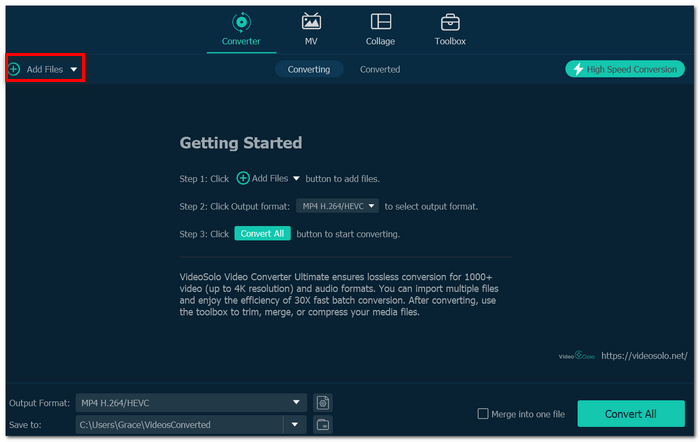Open the Toolbox tab
The image size is (700, 442).
pyautogui.click(x=450, y=29)
